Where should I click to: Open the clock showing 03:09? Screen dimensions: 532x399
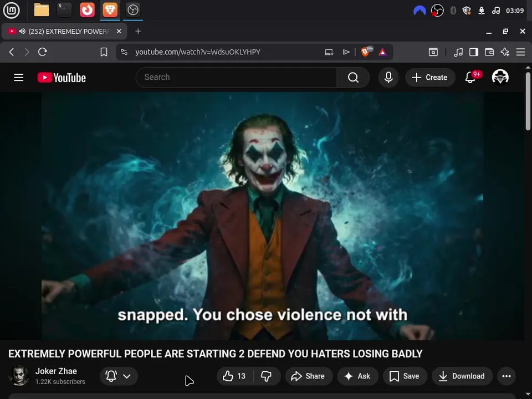(x=515, y=11)
